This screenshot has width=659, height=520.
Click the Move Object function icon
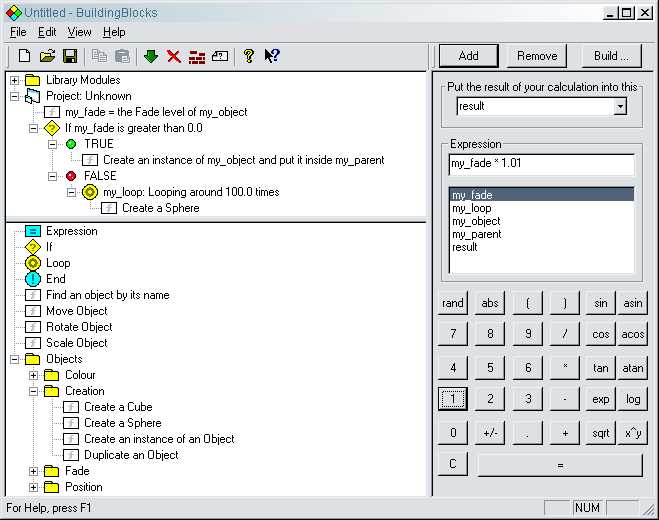33,311
